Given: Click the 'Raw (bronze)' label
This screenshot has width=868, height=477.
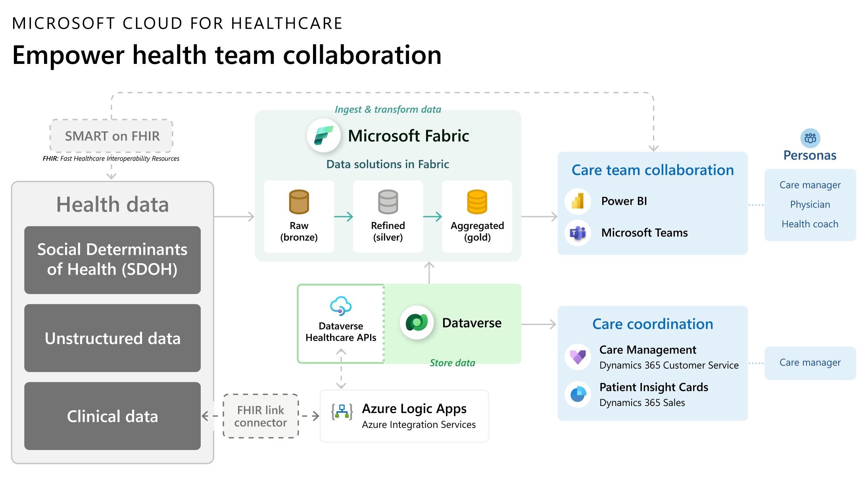Looking at the screenshot, I should click(x=299, y=231).
